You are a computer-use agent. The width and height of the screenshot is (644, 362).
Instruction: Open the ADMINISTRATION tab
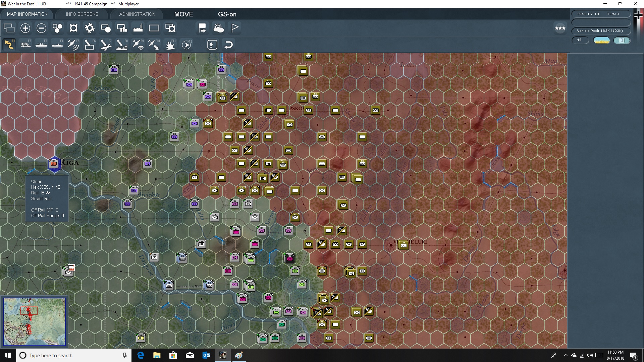[x=137, y=14]
